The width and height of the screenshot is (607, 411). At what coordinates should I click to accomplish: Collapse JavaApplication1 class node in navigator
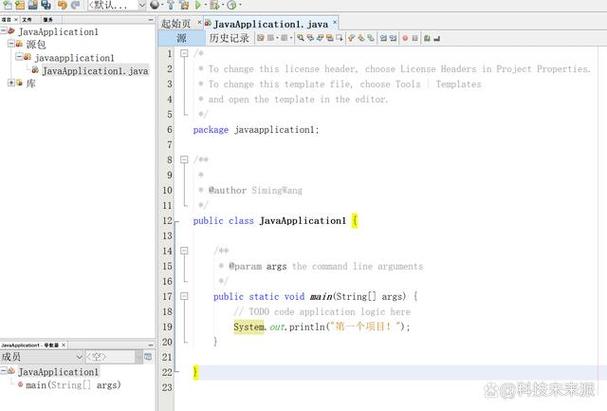tap(3, 371)
